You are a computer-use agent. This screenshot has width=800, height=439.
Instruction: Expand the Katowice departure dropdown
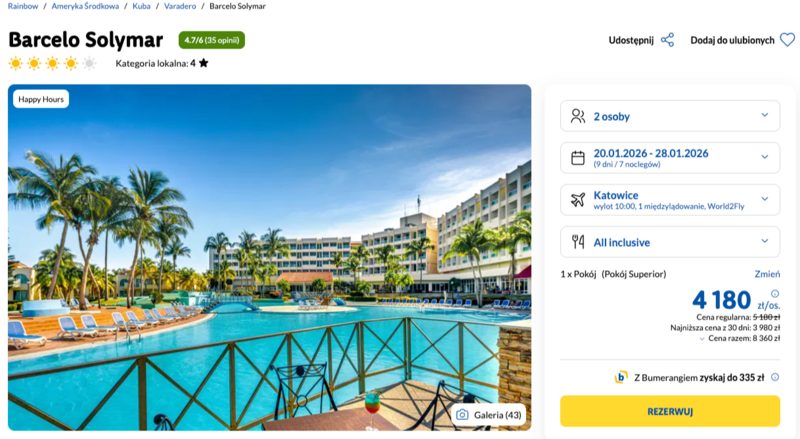(765, 199)
